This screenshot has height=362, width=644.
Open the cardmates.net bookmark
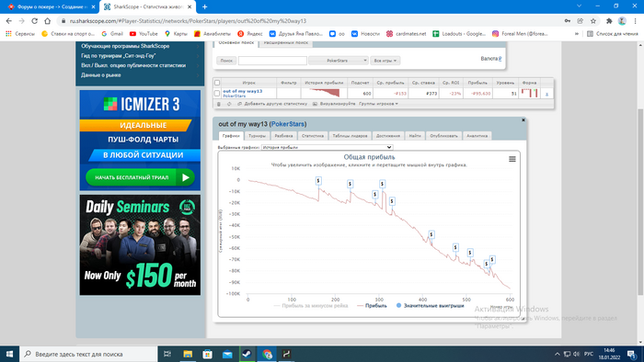(406, 34)
